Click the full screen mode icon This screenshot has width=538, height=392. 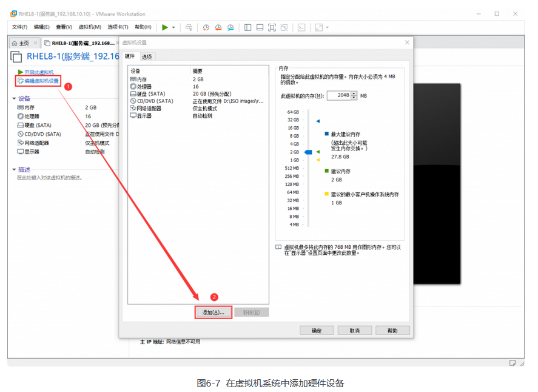(272, 27)
